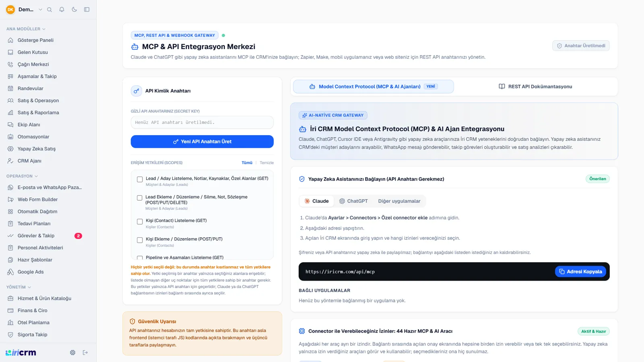The width and height of the screenshot is (644, 362).
Task: Open Ekip Alanı chat icon
Action: point(10,125)
